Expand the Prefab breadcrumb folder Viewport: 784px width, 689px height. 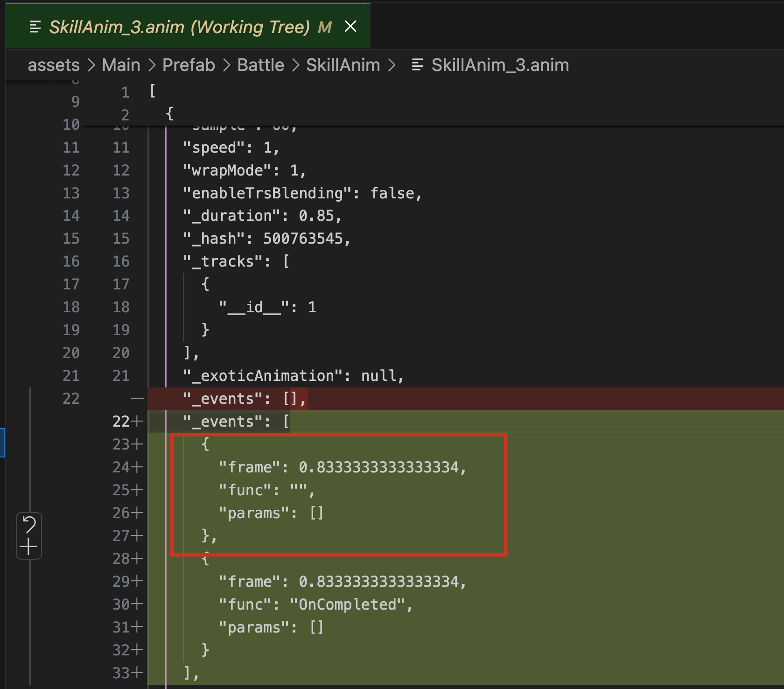coord(189,65)
